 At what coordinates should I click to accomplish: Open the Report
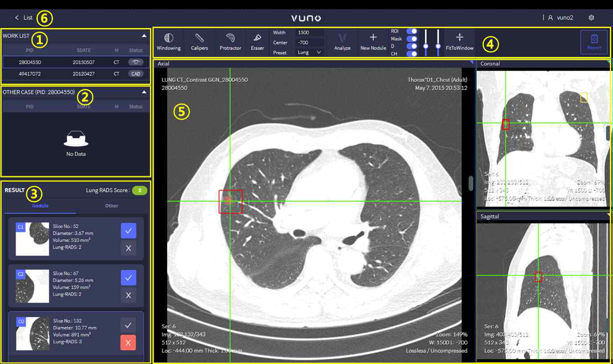pos(594,42)
